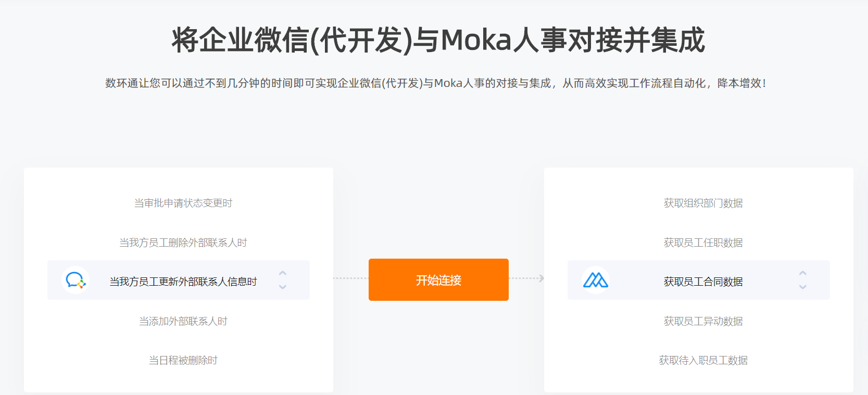Click the Moka blue mountain logo icon
Image resolution: width=868 pixels, height=395 pixels.
596,281
